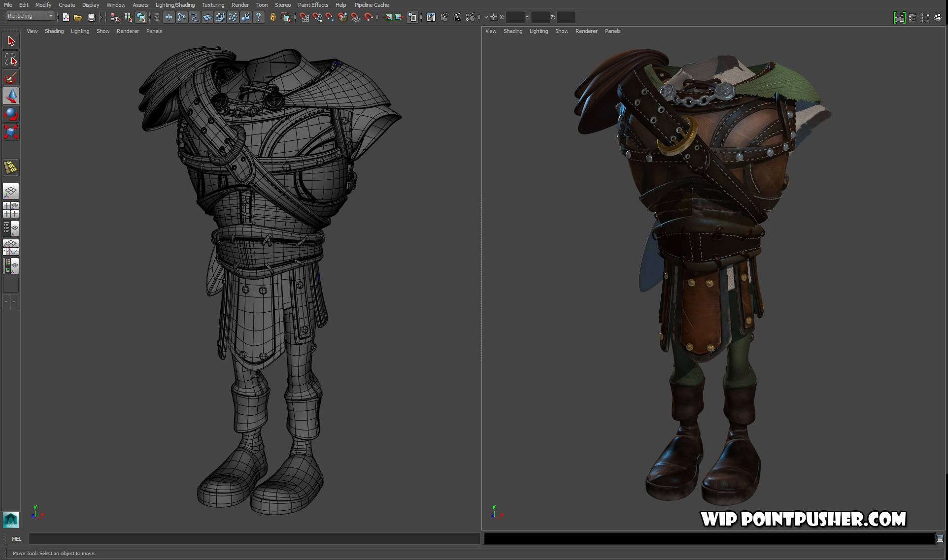Start IPR render icon

(457, 17)
